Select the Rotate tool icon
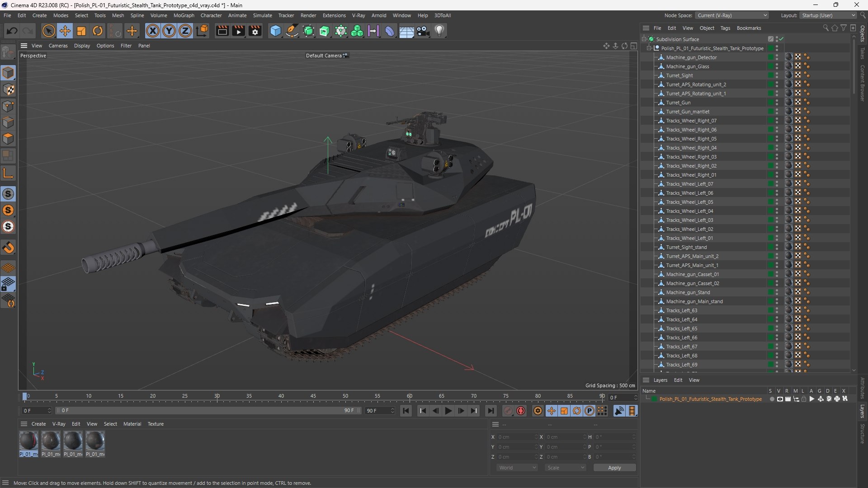The height and width of the screenshot is (488, 868). tap(98, 31)
